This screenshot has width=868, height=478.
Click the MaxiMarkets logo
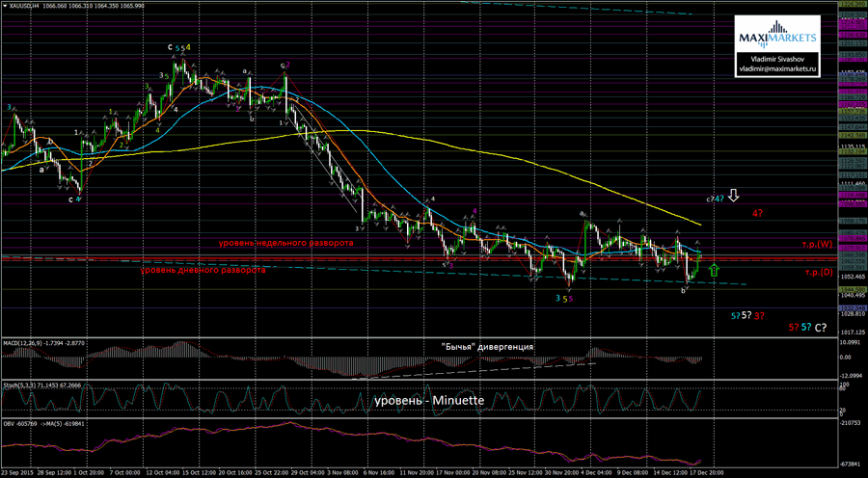(x=777, y=37)
